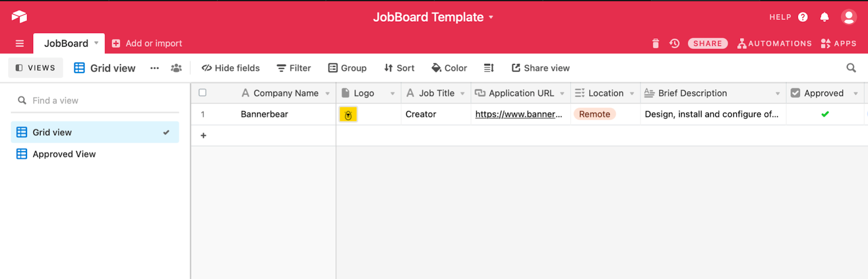Toggle the select-all rows checkbox
868x279 pixels.
click(x=202, y=93)
